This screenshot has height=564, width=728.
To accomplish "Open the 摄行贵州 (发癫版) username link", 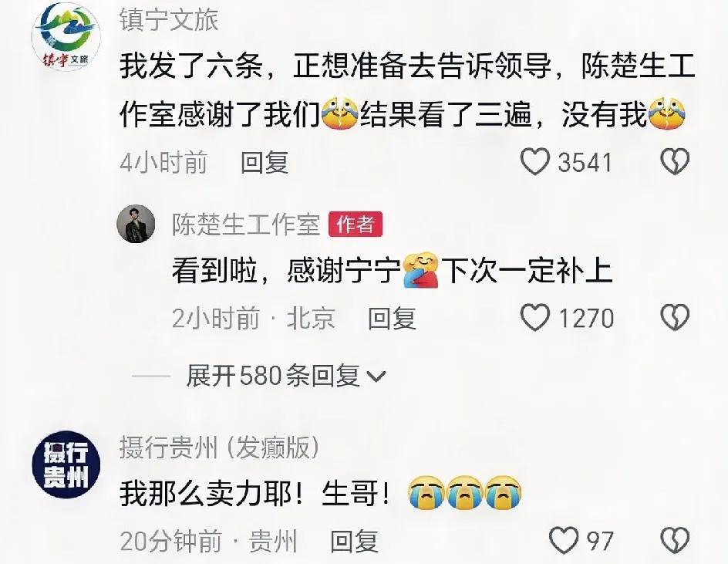I will pos(220,447).
